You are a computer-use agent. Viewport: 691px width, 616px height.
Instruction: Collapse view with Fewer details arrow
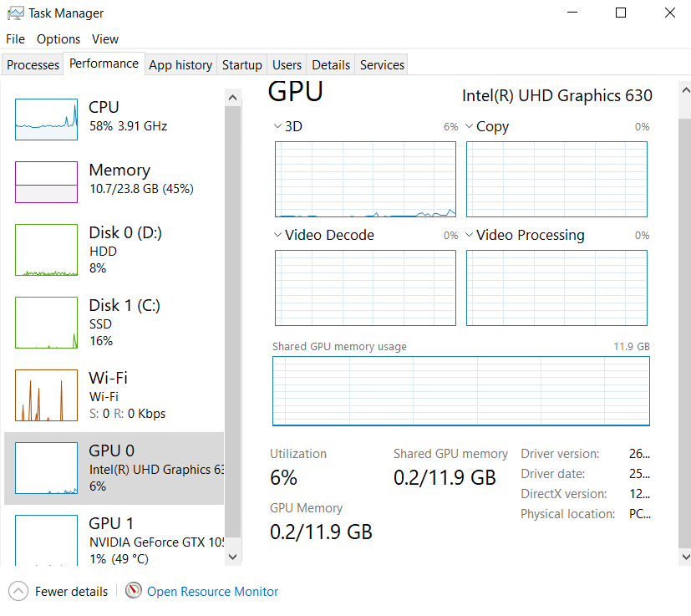click(18, 591)
